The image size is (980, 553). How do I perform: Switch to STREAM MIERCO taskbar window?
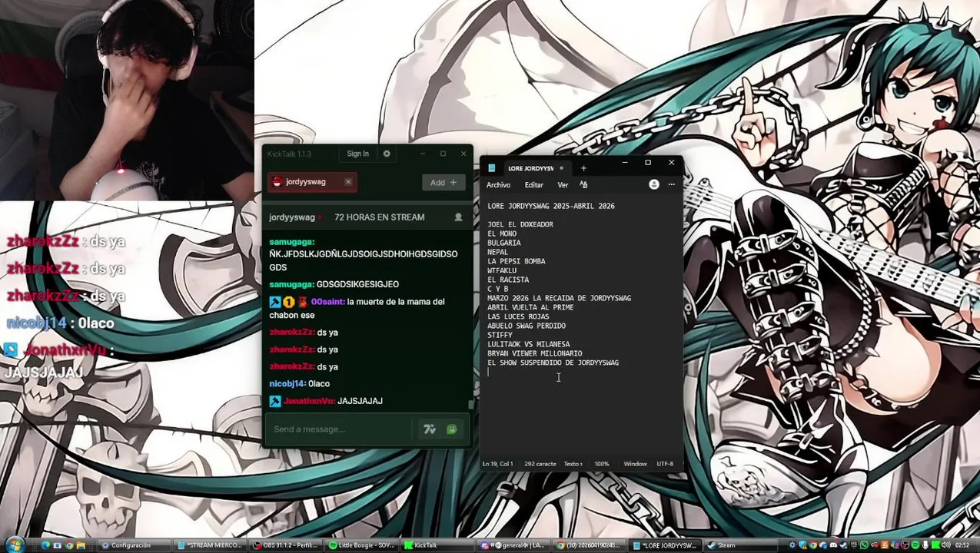click(210, 545)
